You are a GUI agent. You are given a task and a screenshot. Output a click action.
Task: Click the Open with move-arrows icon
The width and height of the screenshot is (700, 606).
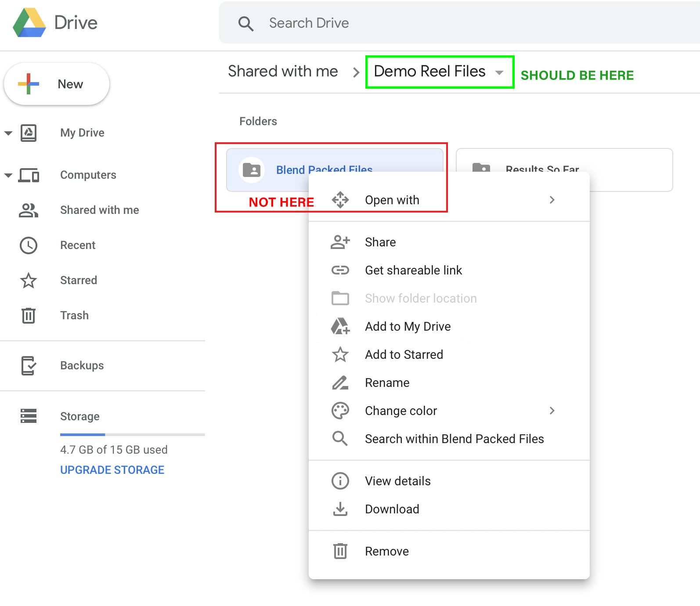coord(340,200)
